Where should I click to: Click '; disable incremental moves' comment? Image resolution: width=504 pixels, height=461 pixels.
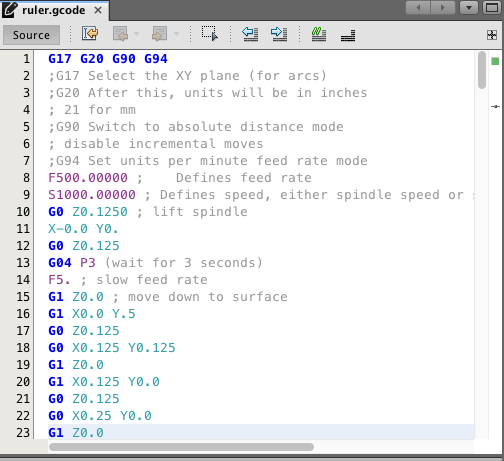(x=156, y=144)
